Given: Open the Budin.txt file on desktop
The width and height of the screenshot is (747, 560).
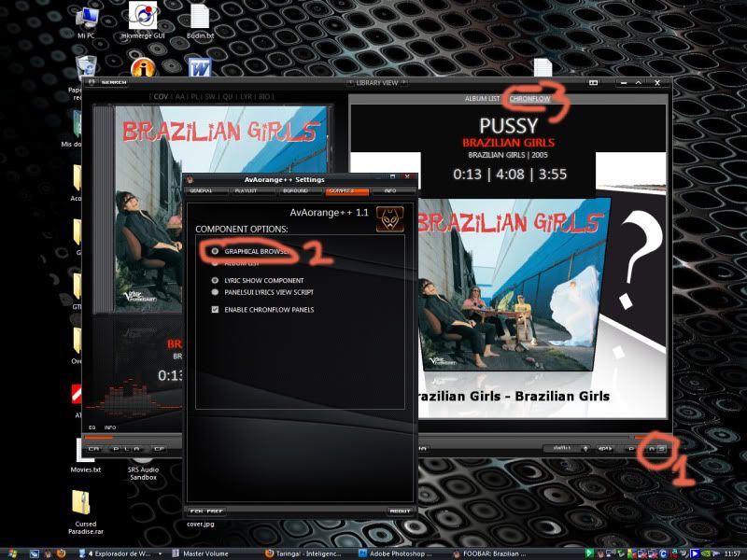Looking at the screenshot, I should coord(200,21).
